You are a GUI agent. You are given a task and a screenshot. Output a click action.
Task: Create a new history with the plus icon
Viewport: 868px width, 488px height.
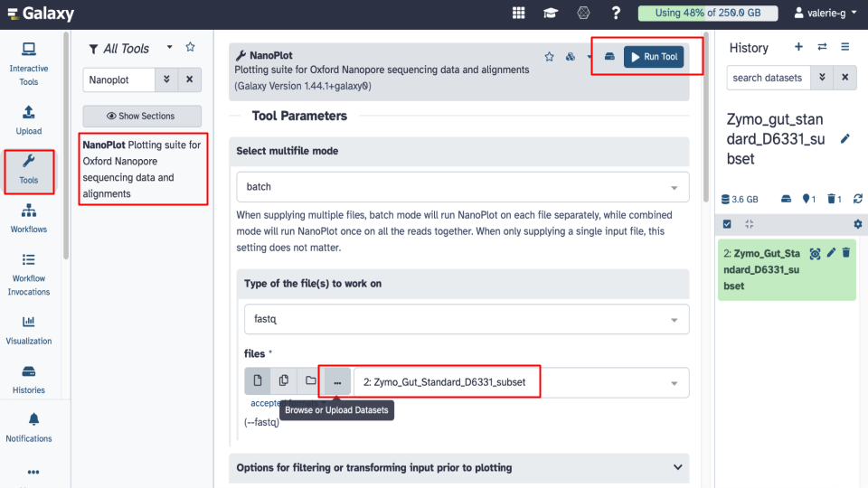(798, 48)
